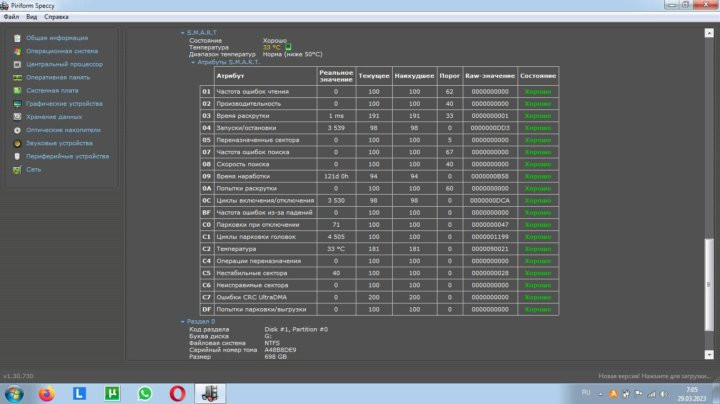Click the network signal tray icon
Image resolution: width=720 pixels, height=404 pixels.
click(x=652, y=394)
